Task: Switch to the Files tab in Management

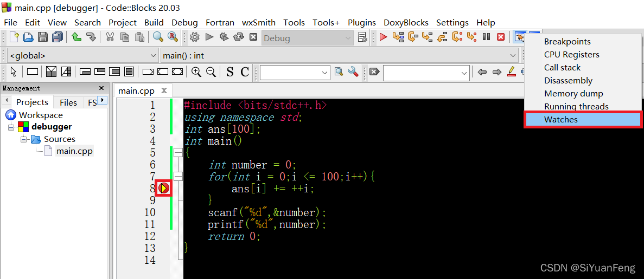Action: point(68,102)
